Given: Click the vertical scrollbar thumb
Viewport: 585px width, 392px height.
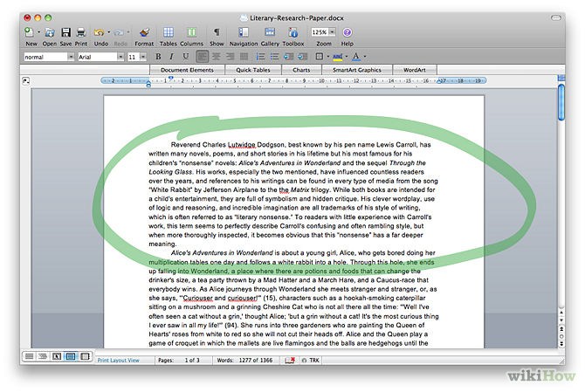Looking at the screenshot, I should pos(561,102).
